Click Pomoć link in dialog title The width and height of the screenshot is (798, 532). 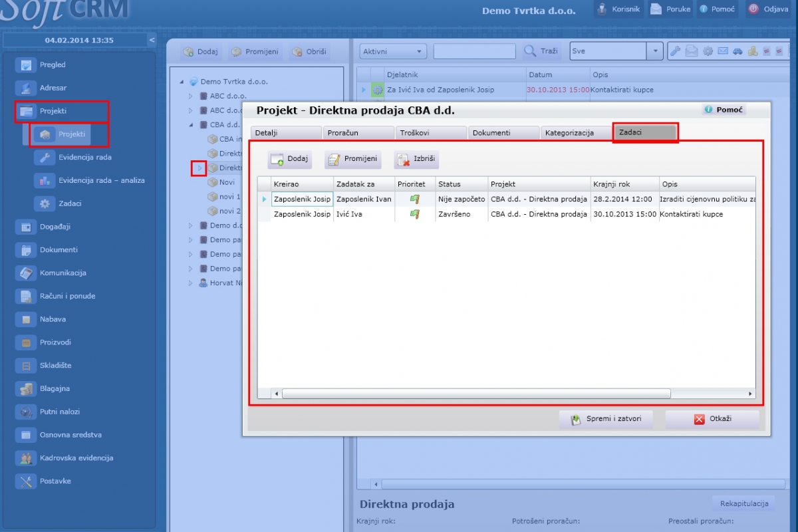point(724,110)
